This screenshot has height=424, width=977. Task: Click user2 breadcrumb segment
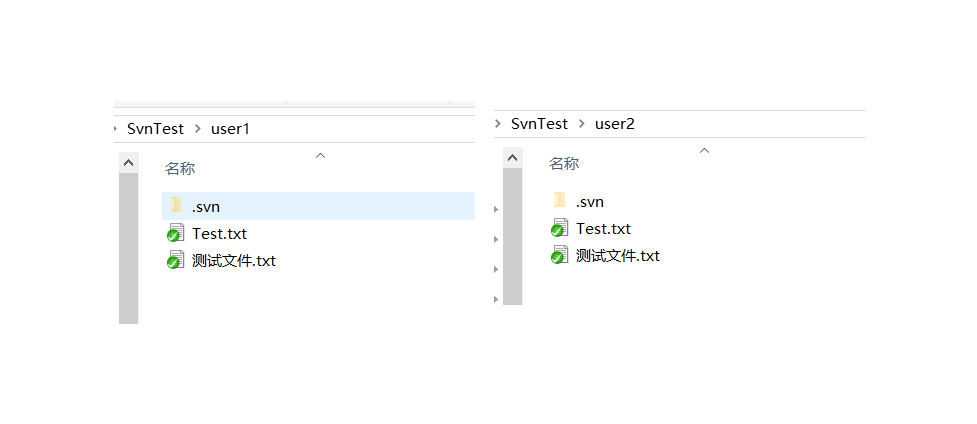(615, 123)
